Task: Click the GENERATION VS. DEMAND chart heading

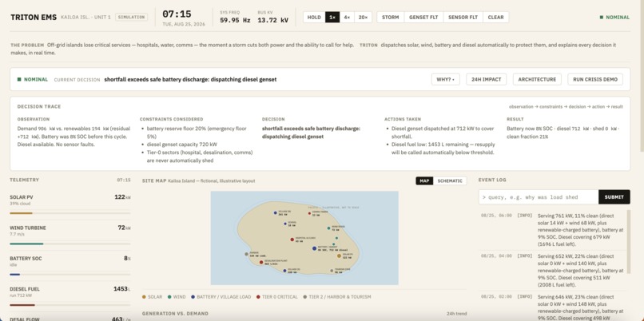Action: point(175,314)
